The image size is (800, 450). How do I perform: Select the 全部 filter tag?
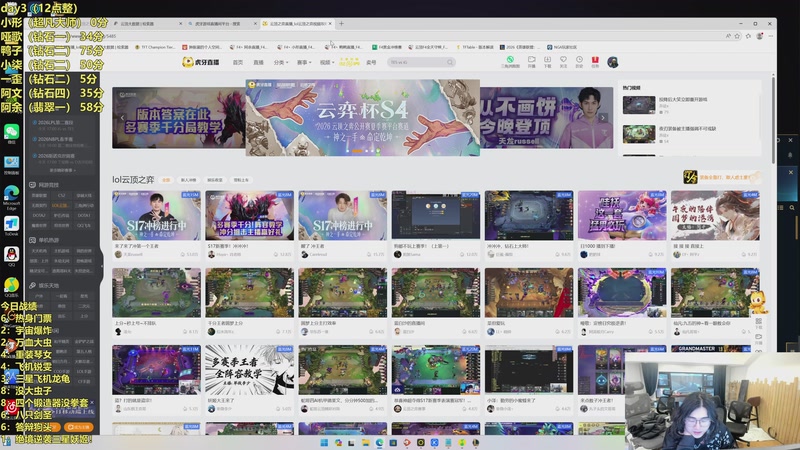point(166,180)
